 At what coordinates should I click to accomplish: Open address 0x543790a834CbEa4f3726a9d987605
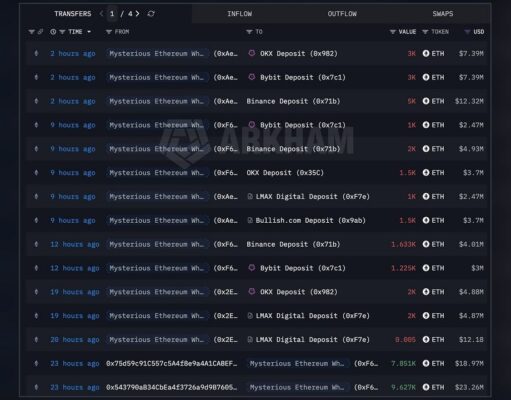tap(172, 387)
